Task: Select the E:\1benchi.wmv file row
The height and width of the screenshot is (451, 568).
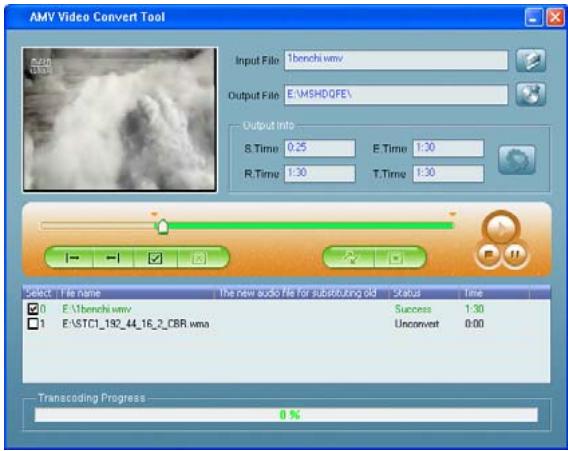Action: [286, 309]
